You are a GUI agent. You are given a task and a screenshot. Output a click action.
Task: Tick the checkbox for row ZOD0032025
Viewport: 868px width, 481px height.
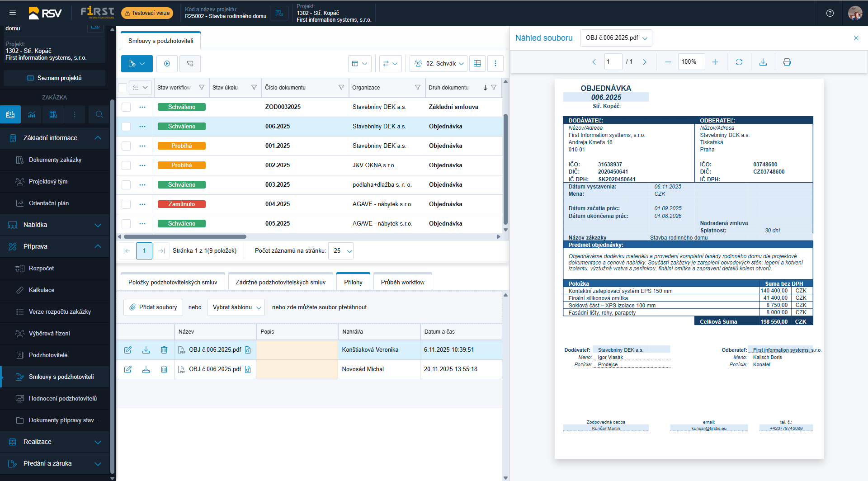click(126, 107)
